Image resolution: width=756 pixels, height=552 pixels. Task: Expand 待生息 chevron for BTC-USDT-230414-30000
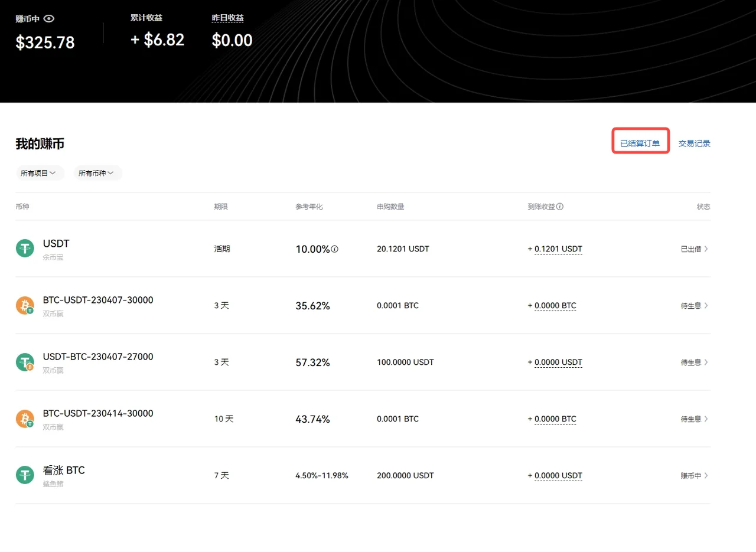coord(706,419)
